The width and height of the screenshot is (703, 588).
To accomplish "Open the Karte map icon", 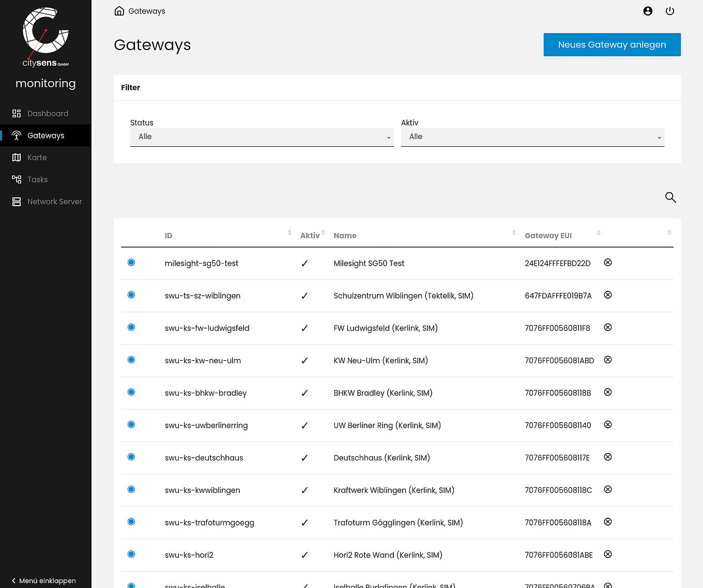I will coord(17,157).
